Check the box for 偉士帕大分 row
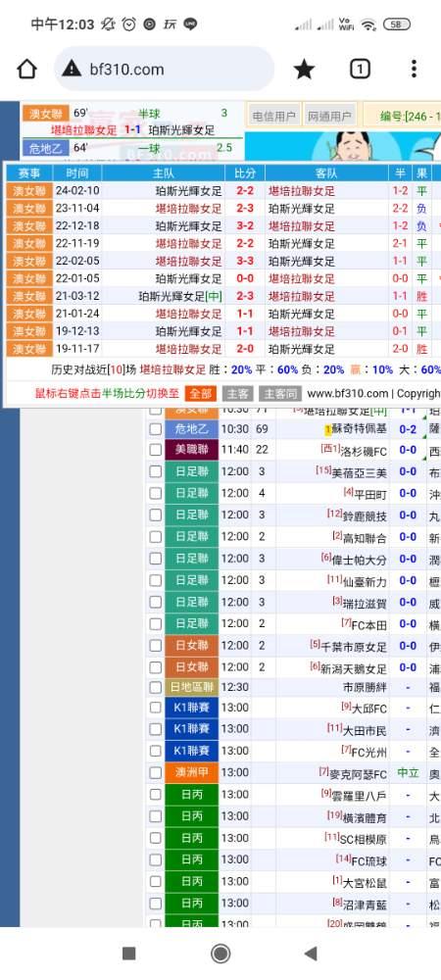This screenshot has width=441, height=980. point(156,559)
